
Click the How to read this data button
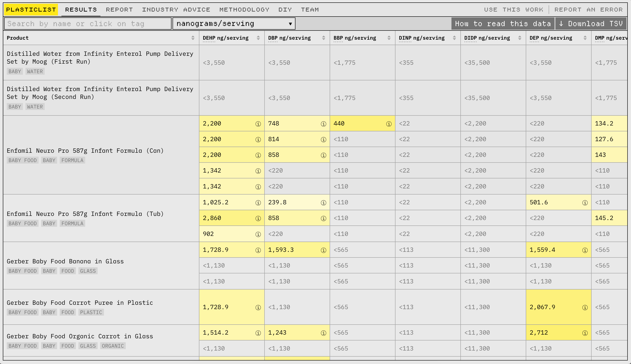pos(503,24)
